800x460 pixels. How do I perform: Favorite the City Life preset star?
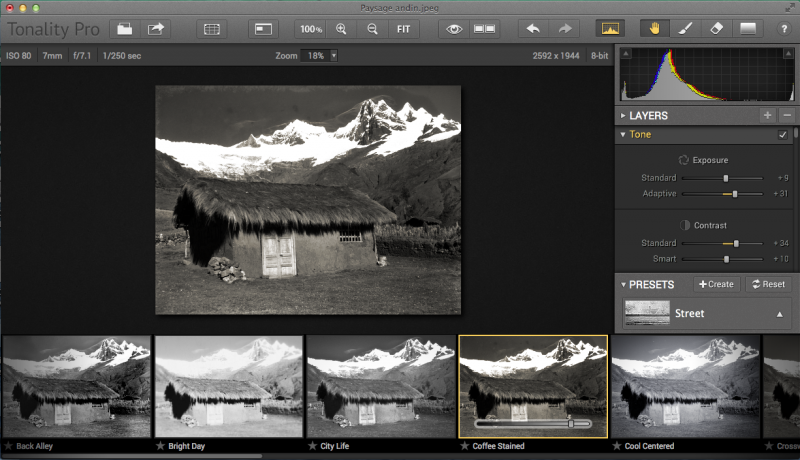[x=312, y=446]
